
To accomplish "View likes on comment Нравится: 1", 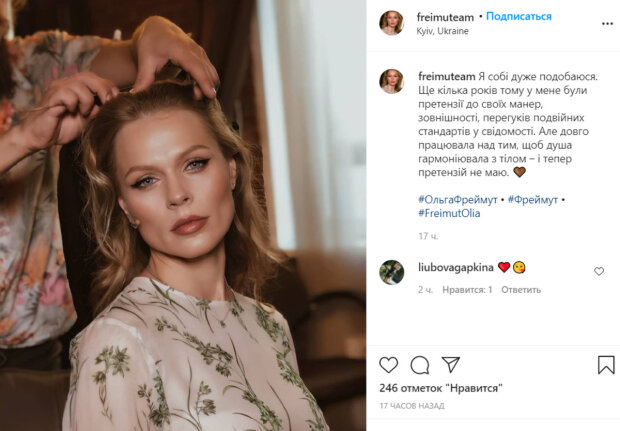I will tap(469, 289).
